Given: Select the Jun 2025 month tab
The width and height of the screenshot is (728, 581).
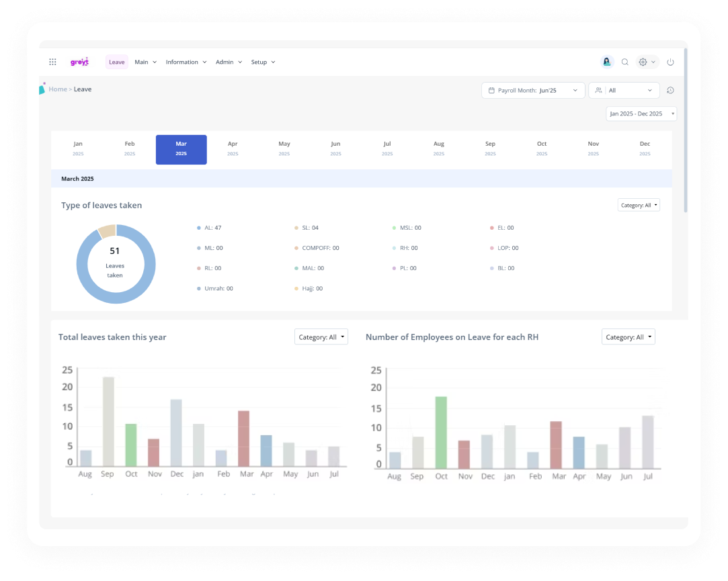Looking at the screenshot, I should [335, 148].
